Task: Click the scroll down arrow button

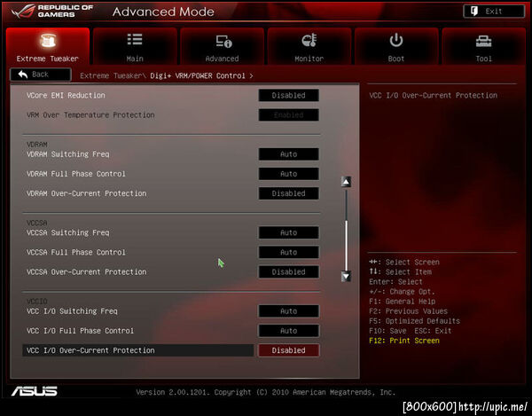Action: click(x=346, y=276)
